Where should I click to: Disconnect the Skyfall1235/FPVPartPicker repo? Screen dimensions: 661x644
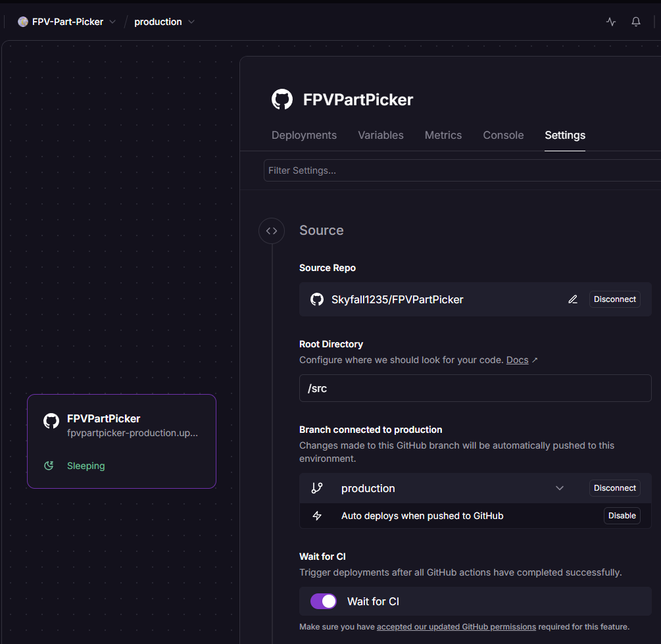[614, 299]
